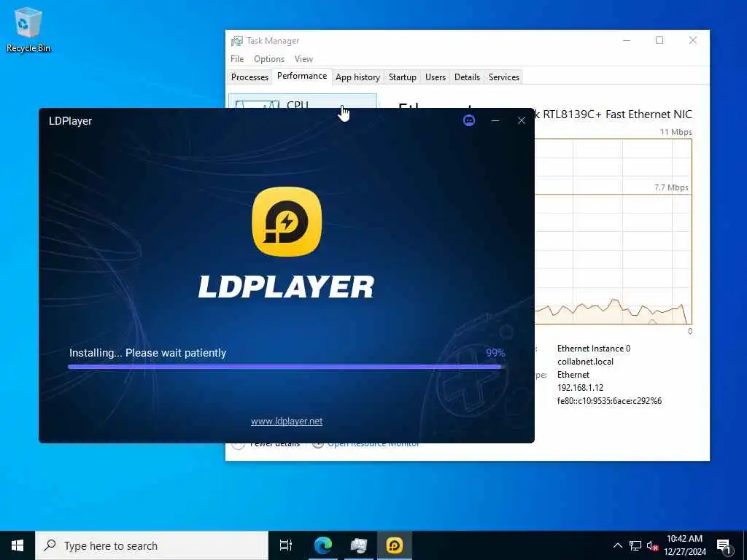Viewport: 747px width, 560px height.
Task: Select the CPU performance item
Action: 303,101
